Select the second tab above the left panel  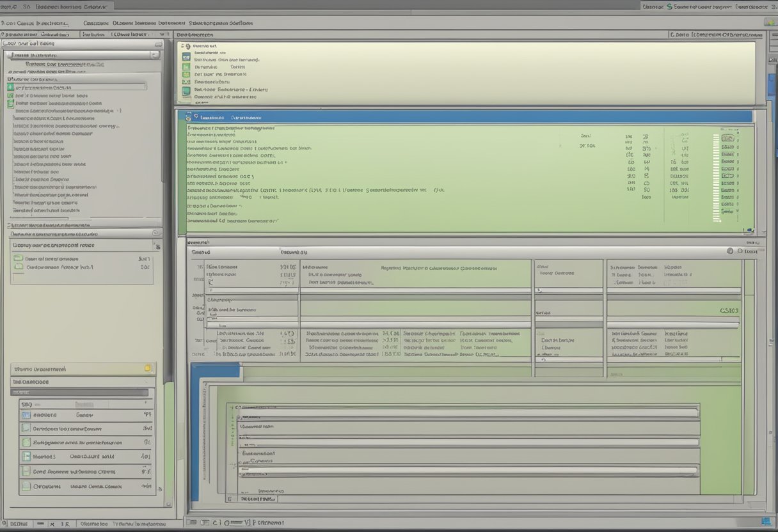coord(56,34)
